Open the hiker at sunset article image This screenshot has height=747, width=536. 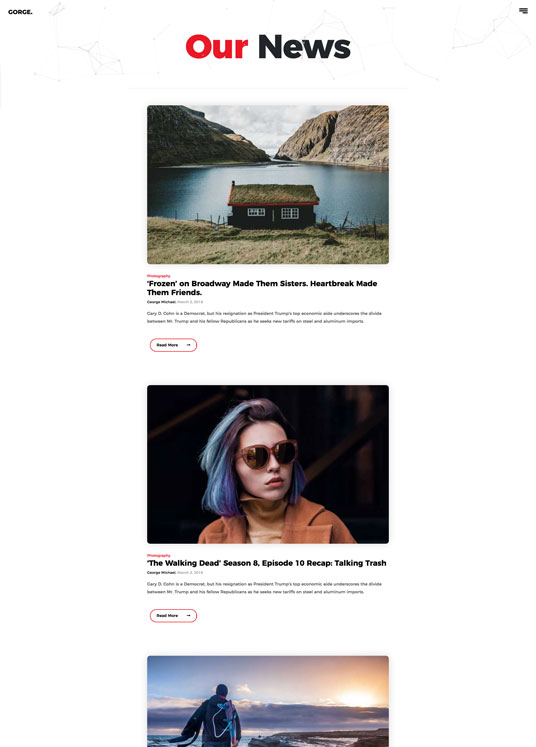pos(268,701)
